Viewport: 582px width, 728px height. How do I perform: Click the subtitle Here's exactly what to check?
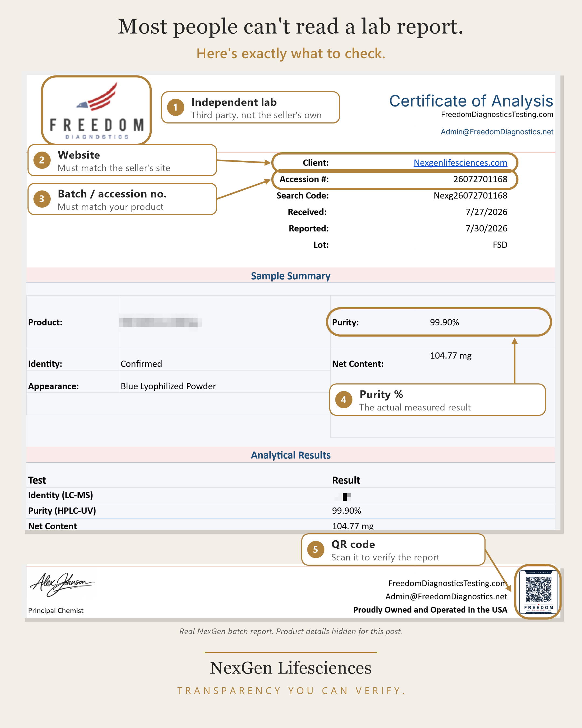291,53
